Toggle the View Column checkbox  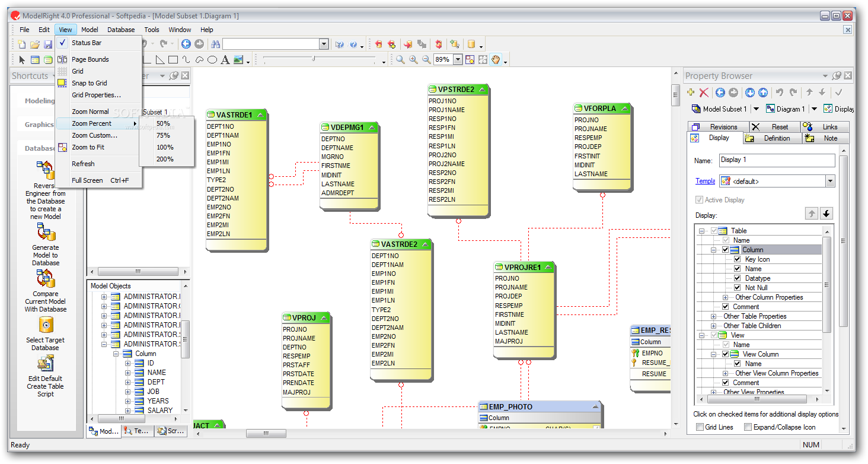[725, 354]
